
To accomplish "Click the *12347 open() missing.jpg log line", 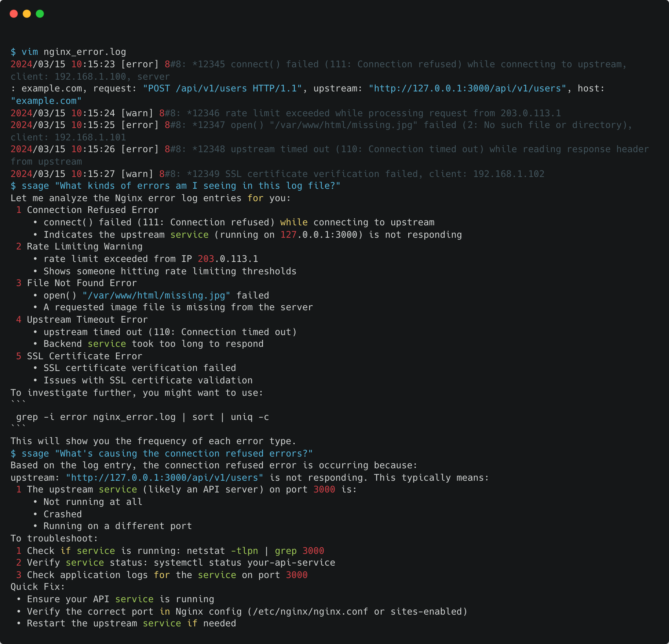I will (x=321, y=125).
